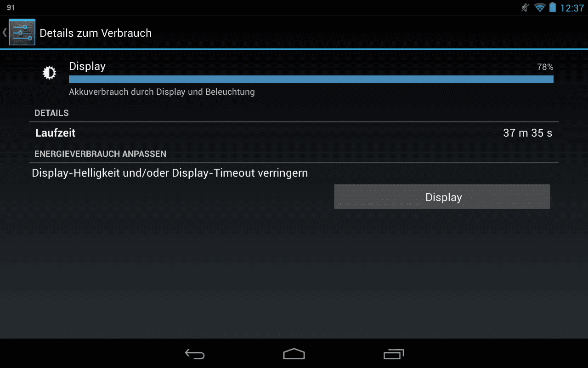
Task: Tap the DETAILS section header
Action: click(x=51, y=113)
